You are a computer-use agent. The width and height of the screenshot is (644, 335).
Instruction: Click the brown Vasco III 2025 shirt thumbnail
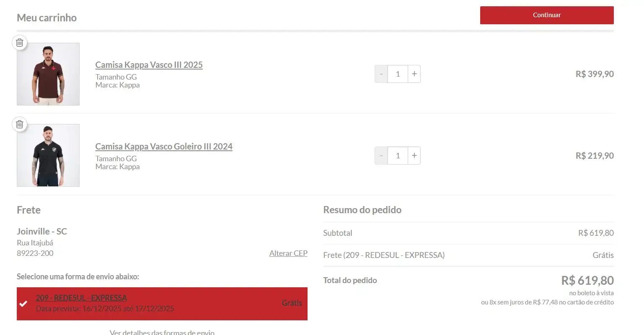pyautogui.click(x=48, y=74)
